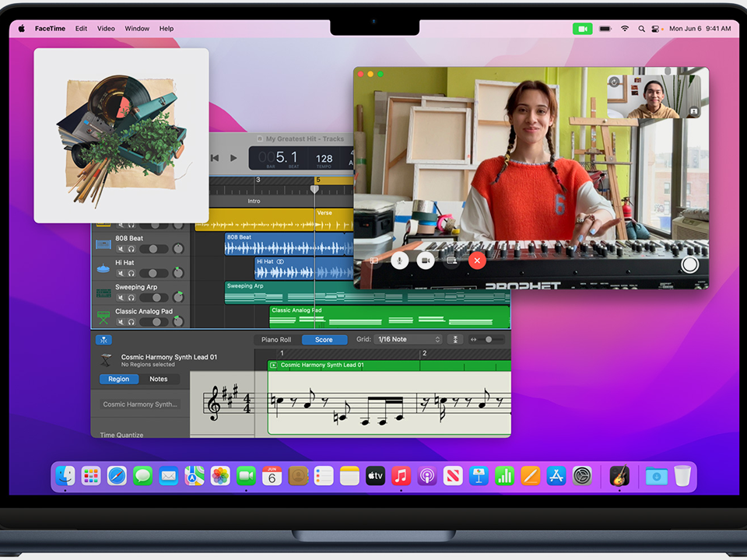Image resolution: width=747 pixels, height=560 pixels.
Task: Take a Live Photo in FaceTime
Action: click(x=689, y=264)
